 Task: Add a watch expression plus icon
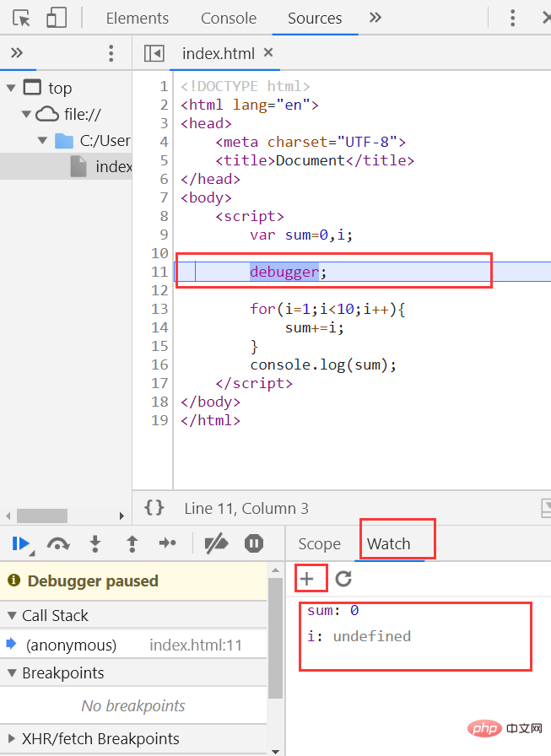click(x=307, y=578)
